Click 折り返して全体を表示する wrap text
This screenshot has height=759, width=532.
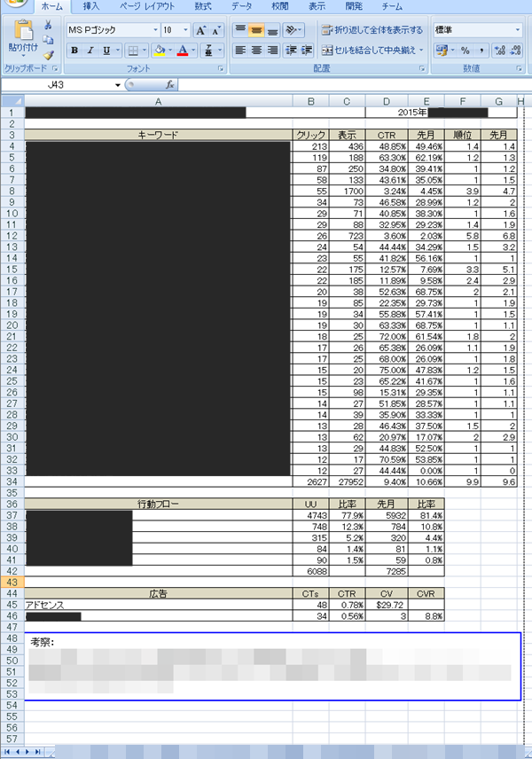[372, 30]
